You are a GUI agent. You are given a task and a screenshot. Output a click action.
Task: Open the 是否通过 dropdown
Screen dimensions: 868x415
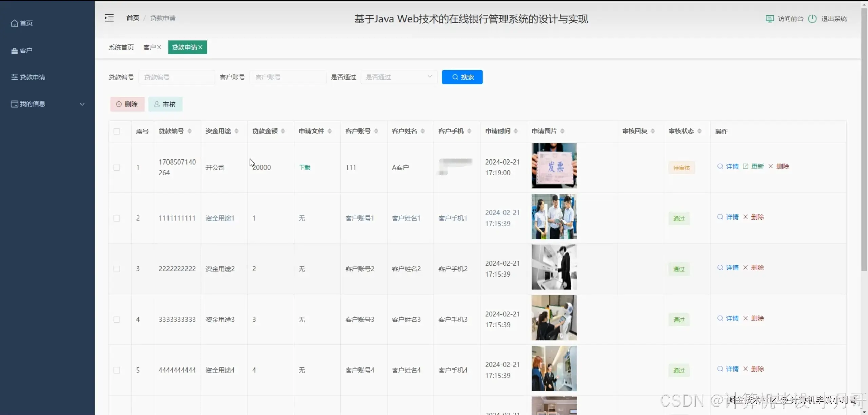[398, 77]
